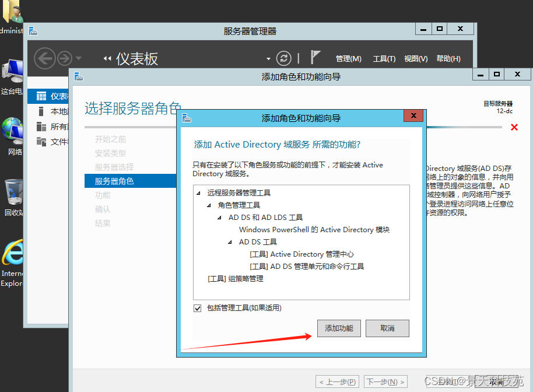
Task: Click the 上一步(P) button
Action: coord(337,382)
